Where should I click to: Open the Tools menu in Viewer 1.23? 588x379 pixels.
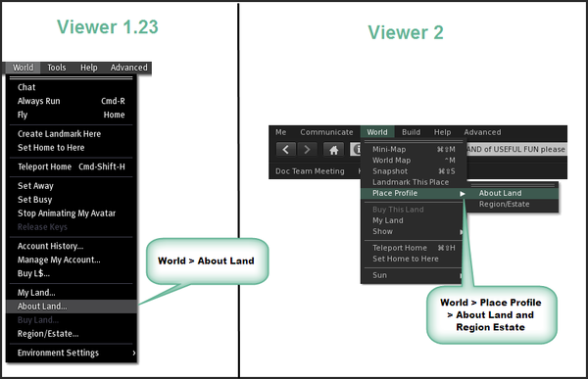coord(57,68)
